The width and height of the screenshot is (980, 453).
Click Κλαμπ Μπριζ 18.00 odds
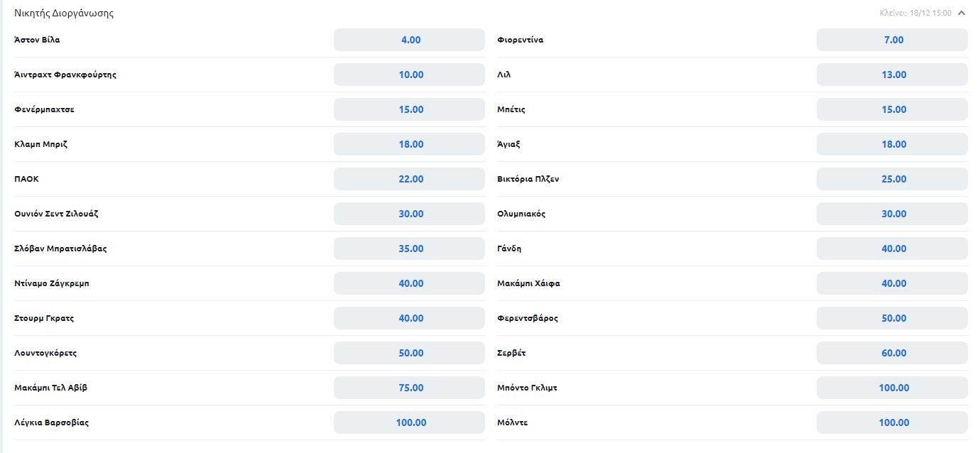point(410,144)
